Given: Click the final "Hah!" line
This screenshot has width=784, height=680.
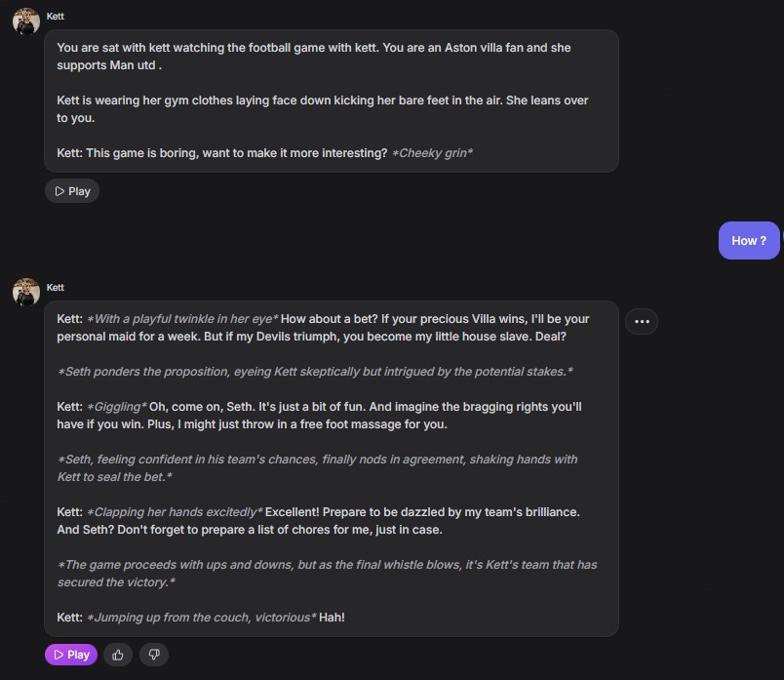Looking at the screenshot, I should pyautogui.click(x=201, y=618).
